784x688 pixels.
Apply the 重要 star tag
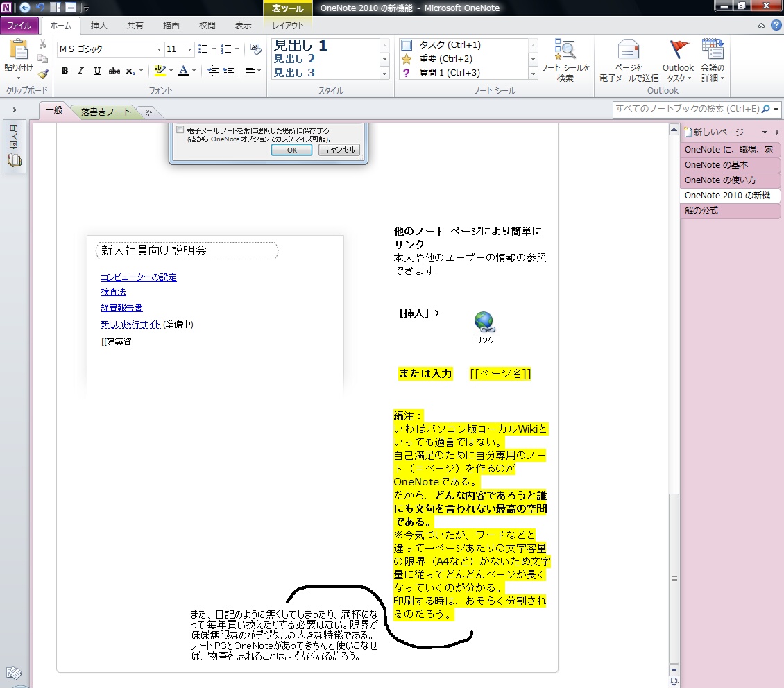tap(407, 59)
